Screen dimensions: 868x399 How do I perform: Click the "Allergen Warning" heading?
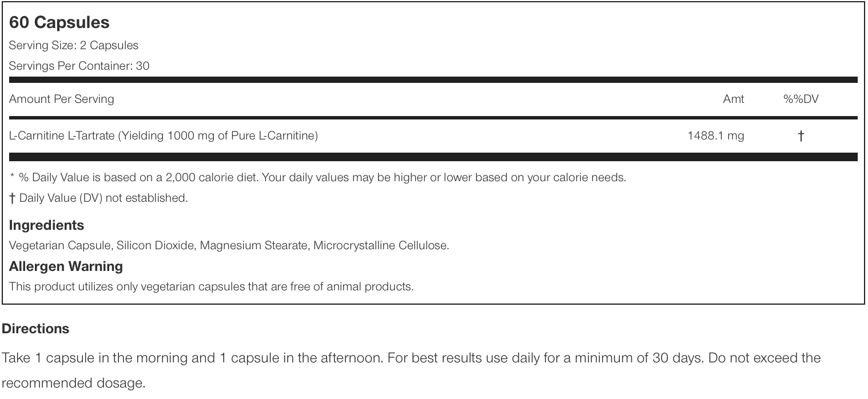coord(66,266)
